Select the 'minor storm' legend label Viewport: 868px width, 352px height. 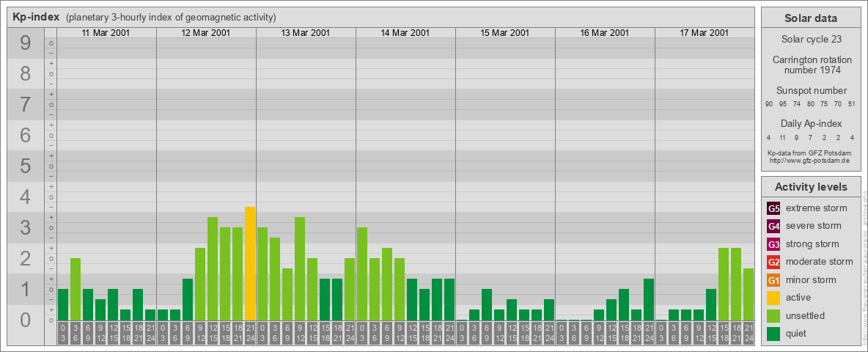click(x=811, y=279)
